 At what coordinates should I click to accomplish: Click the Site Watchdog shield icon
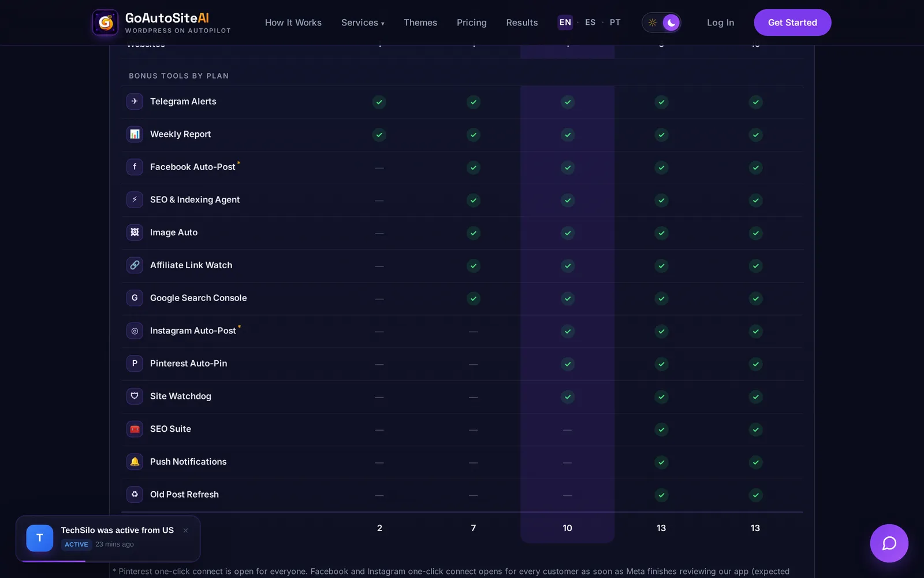coord(135,396)
